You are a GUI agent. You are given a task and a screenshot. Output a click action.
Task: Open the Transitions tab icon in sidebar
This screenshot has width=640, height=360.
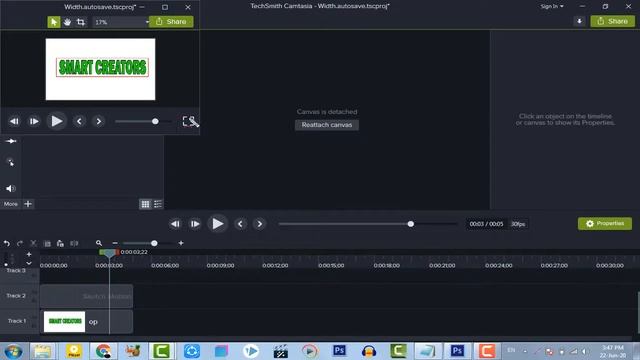[x=11, y=141]
